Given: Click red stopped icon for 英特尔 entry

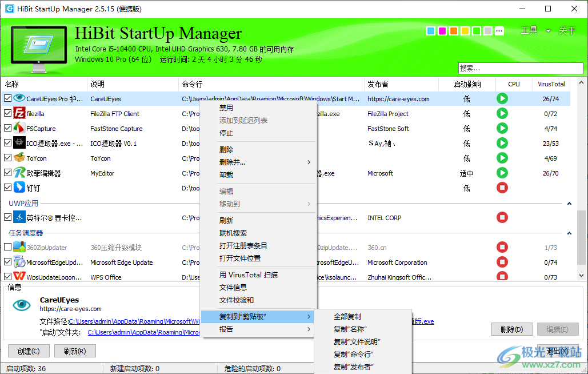Looking at the screenshot, I should point(502,217).
